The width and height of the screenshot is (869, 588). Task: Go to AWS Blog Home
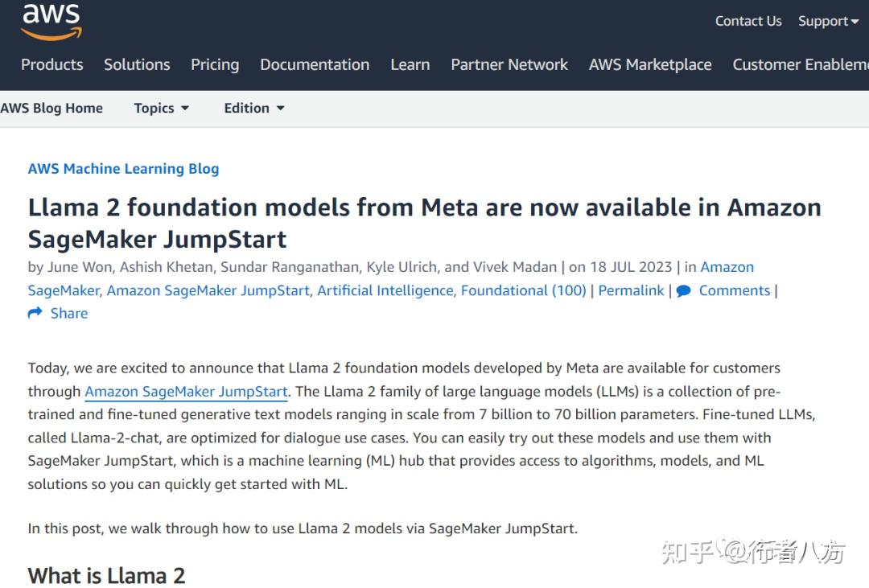click(51, 108)
